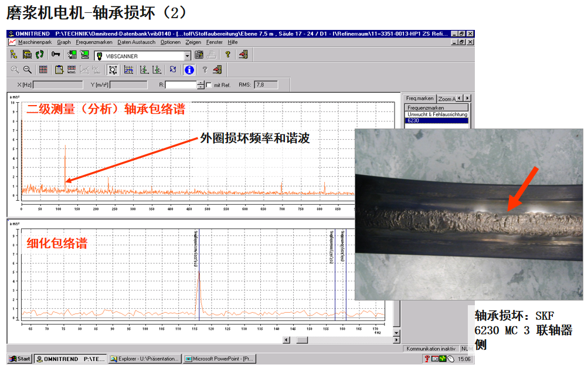Viewport: 588px width, 368px height.
Task: Click the R input field
Action: pyautogui.click(x=181, y=85)
